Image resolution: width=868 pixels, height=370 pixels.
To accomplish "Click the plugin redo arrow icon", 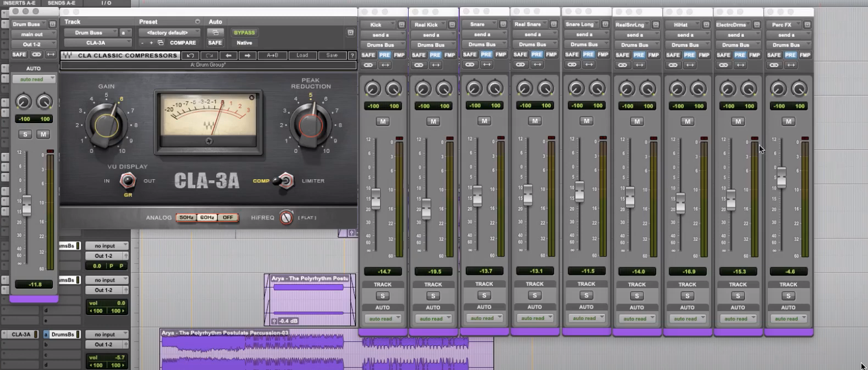I will click(x=209, y=56).
